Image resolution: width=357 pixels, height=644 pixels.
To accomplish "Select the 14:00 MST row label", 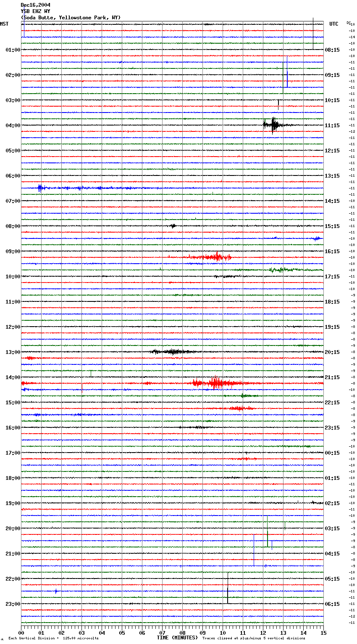I will point(13,377).
